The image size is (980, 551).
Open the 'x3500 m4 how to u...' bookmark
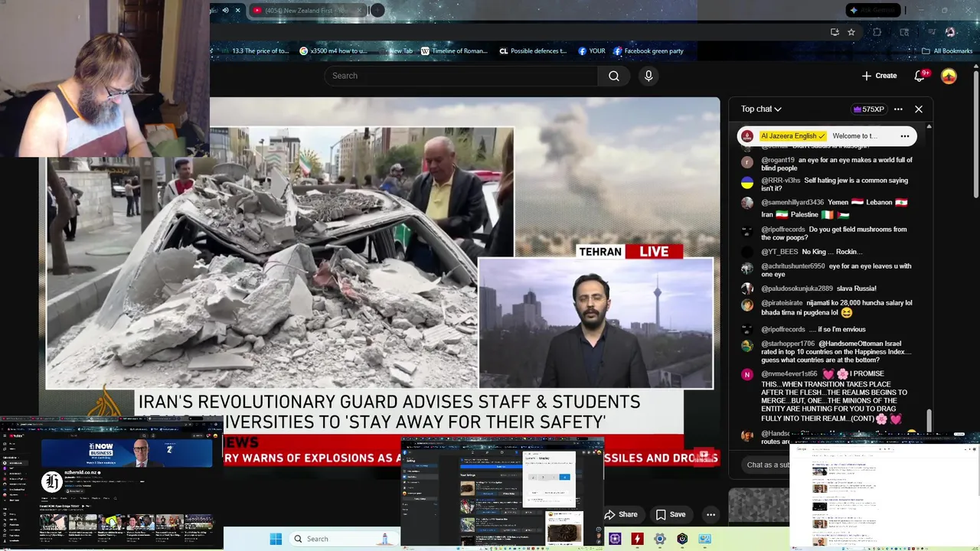(x=333, y=51)
